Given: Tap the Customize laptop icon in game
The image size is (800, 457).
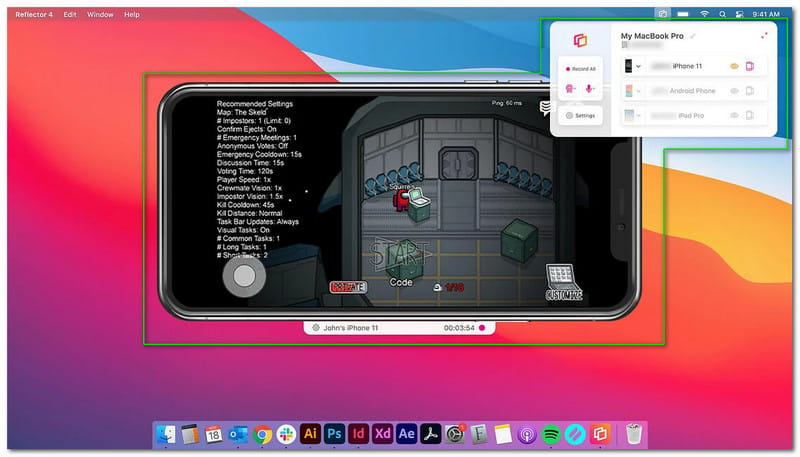Looking at the screenshot, I should [x=562, y=282].
